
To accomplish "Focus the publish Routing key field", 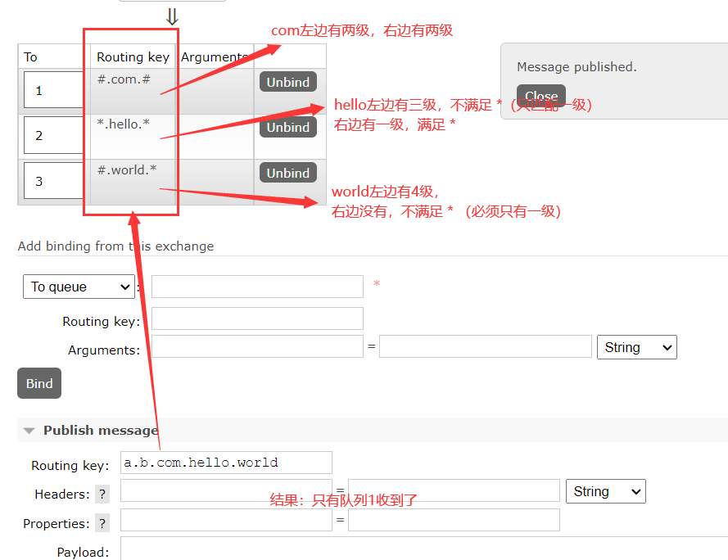I will tap(226, 463).
